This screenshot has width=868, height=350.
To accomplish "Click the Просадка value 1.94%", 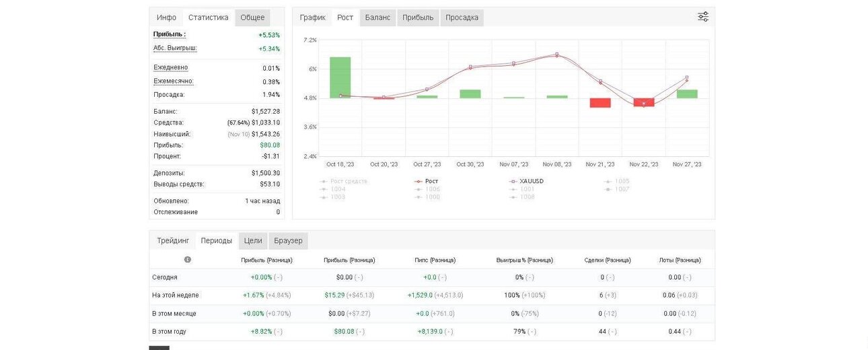I will (271, 94).
